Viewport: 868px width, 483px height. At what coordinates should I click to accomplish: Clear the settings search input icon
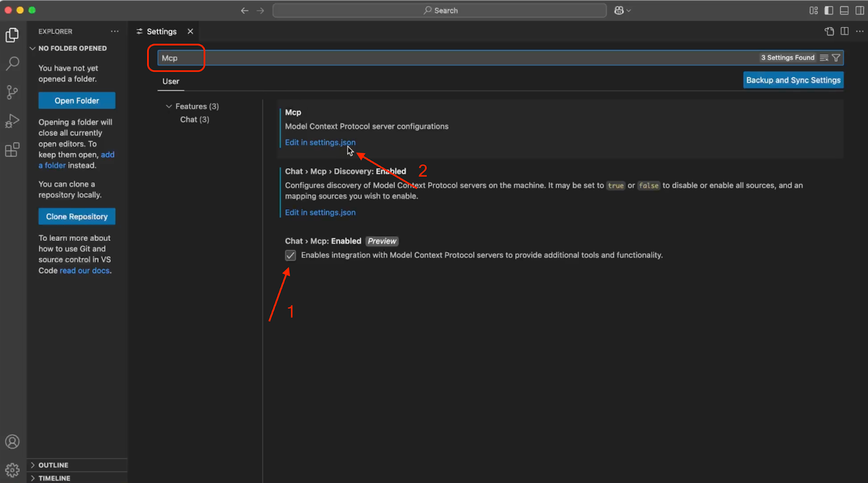pos(824,58)
